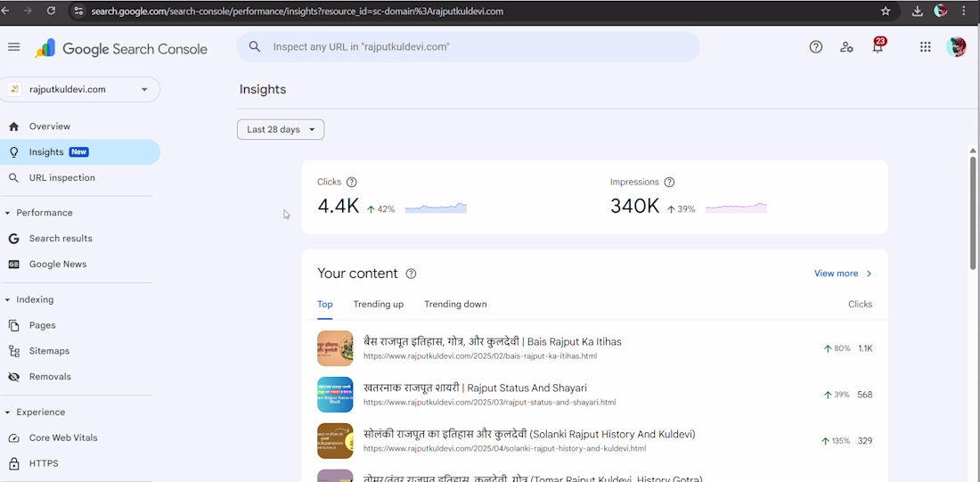Click the Impressions sparkline chart

tap(736, 208)
